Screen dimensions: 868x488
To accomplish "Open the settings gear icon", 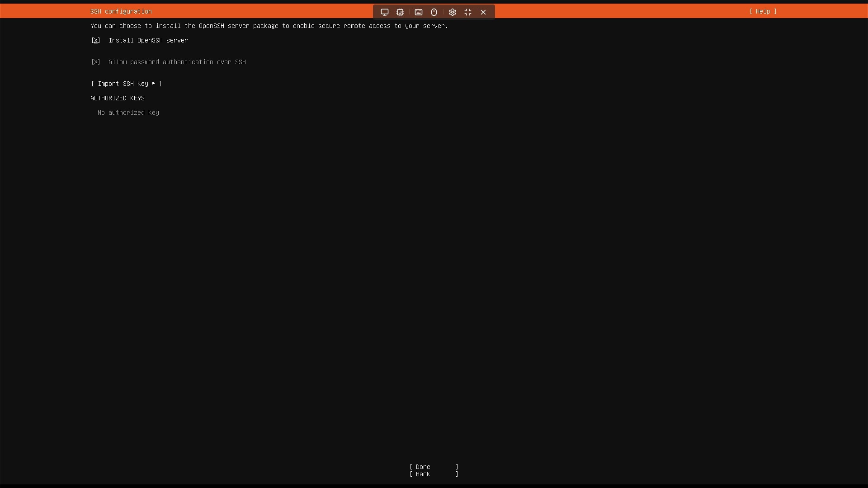I will (x=453, y=12).
